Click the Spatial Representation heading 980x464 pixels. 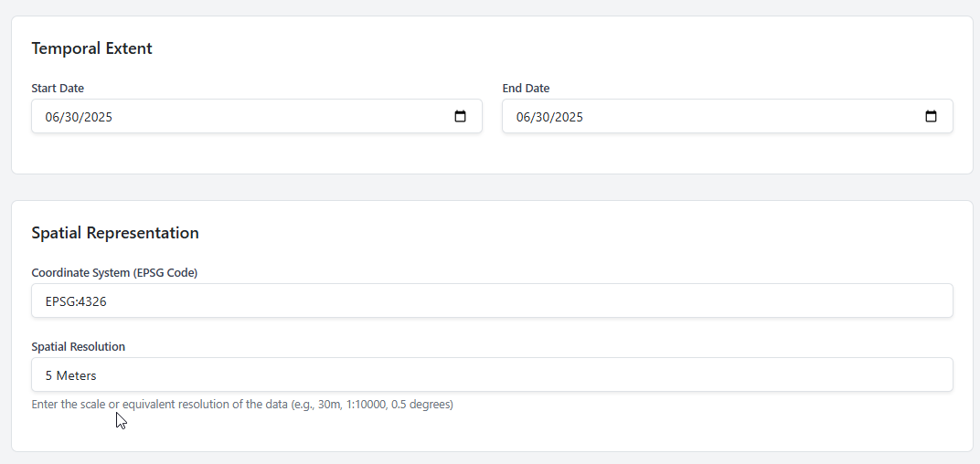(x=115, y=233)
